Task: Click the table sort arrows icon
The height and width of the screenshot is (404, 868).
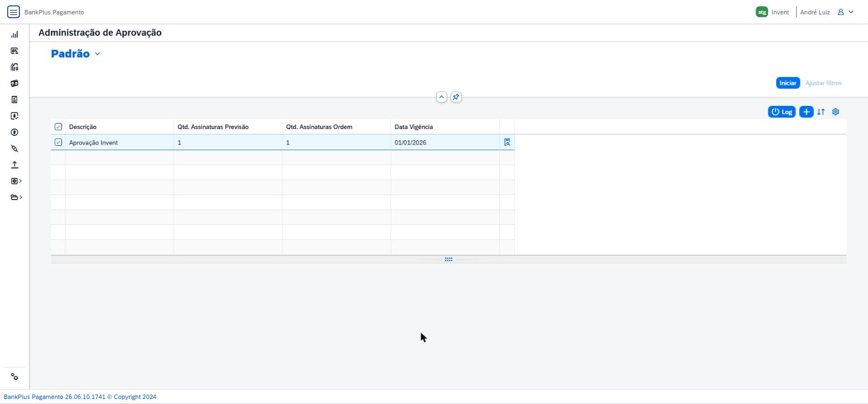Action: coord(821,112)
